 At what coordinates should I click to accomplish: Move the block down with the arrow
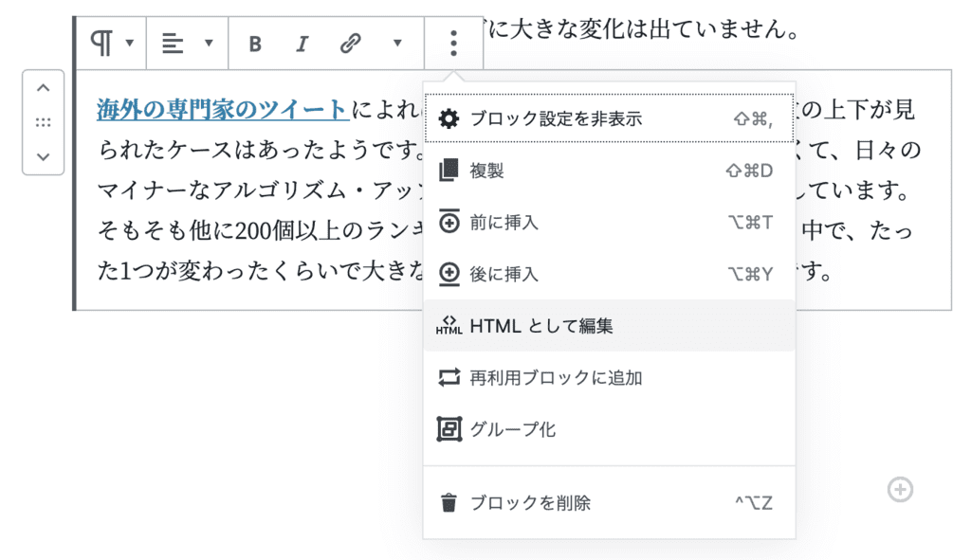tap(43, 154)
